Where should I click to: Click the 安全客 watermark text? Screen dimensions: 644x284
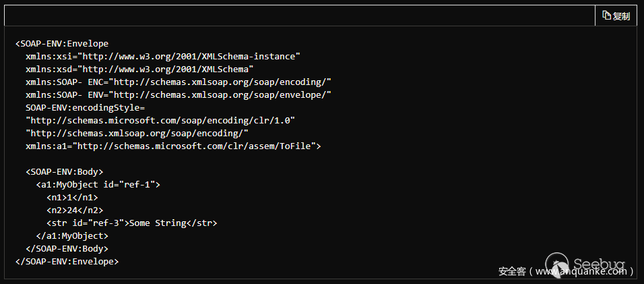(x=512, y=271)
